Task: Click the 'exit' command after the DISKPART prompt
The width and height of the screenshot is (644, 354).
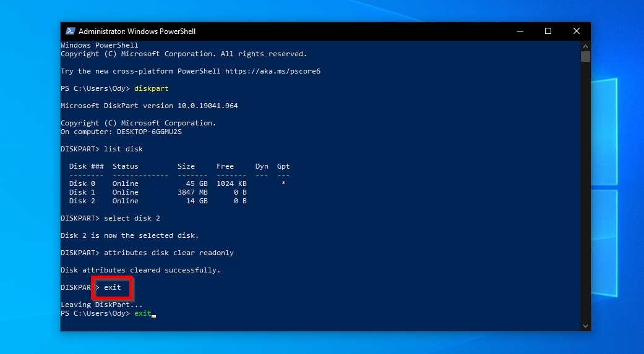Action: click(113, 287)
